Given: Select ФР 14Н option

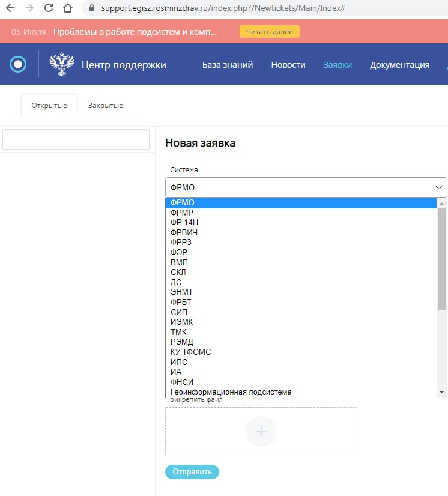Looking at the screenshot, I should [x=301, y=222].
